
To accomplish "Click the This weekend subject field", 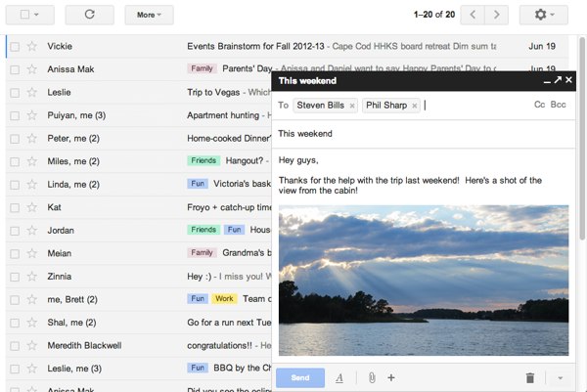I will 421,133.
